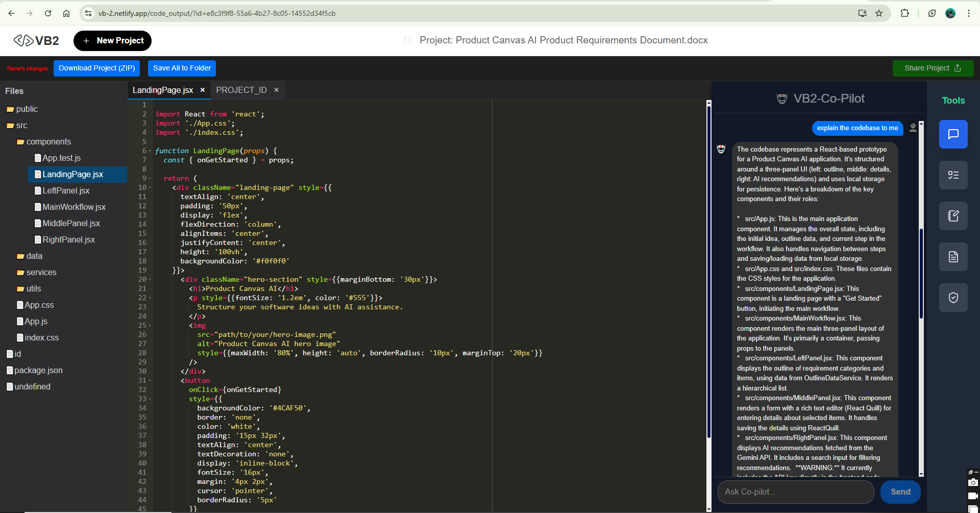The image size is (980, 513).
Task: Open MainWorkflow.jsx from file tree
Action: click(x=74, y=207)
